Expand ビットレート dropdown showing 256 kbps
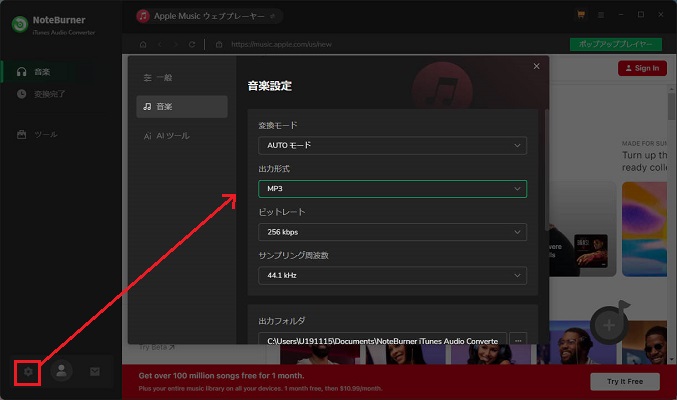 [x=392, y=232]
